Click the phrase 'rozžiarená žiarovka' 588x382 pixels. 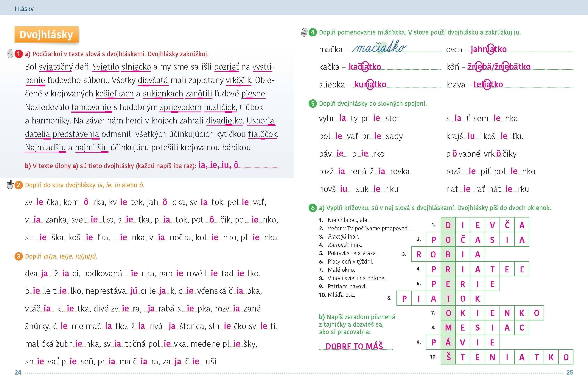(364, 171)
